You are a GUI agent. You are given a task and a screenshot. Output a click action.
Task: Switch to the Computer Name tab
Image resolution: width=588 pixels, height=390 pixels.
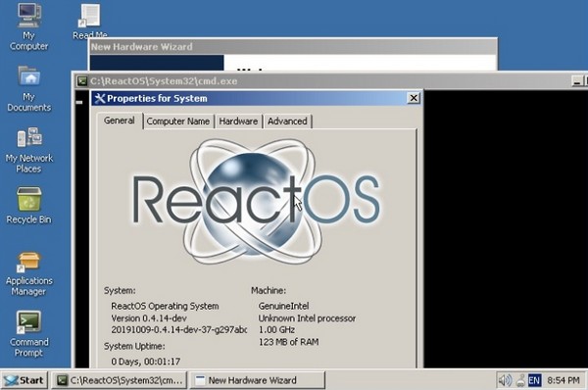[178, 122]
